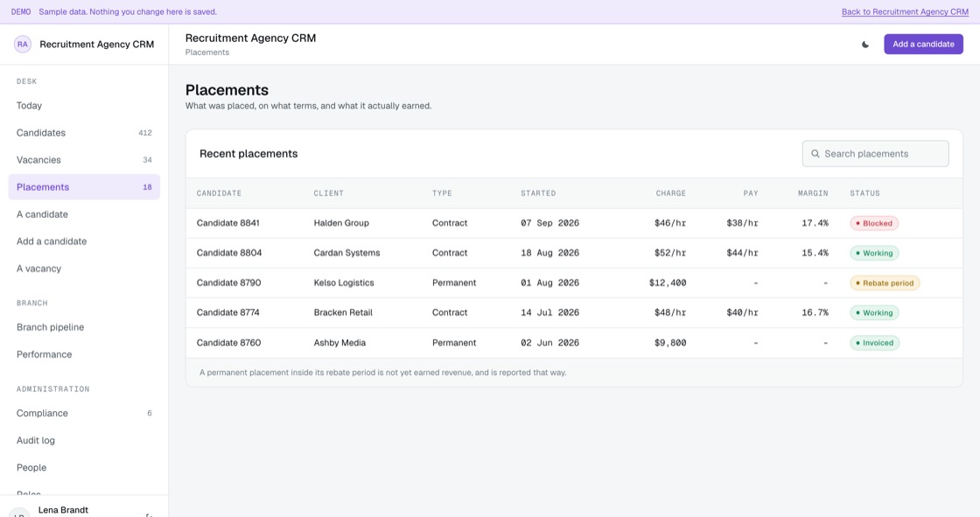Click the 17.4% margin value

point(815,223)
